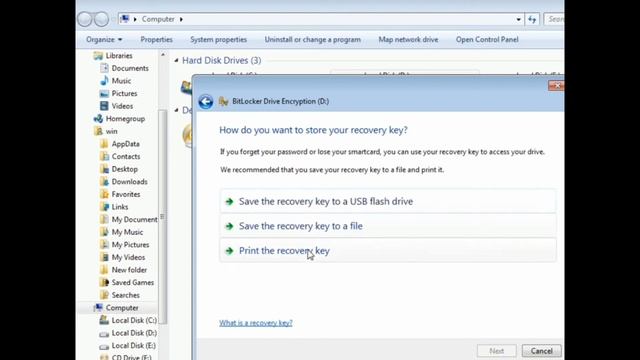Click the Computer icon in navigation pane

(98, 308)
